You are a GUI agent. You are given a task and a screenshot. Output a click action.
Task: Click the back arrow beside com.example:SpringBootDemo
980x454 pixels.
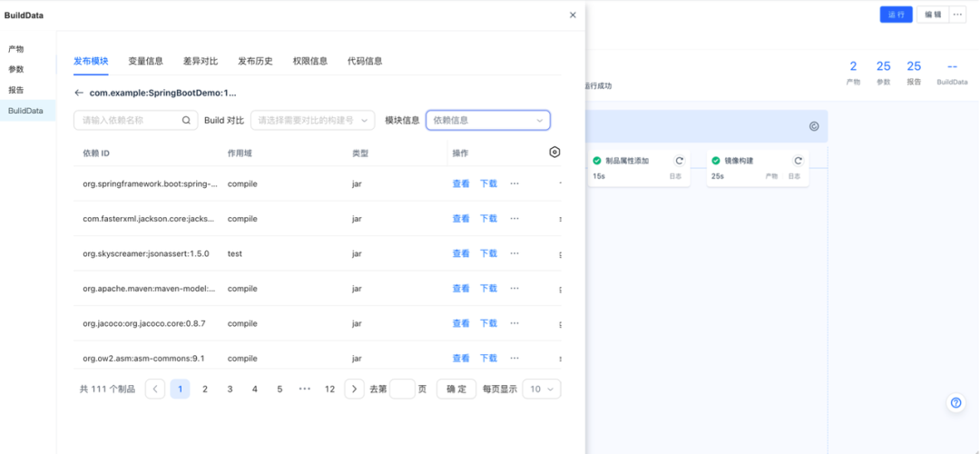[79, 93]
